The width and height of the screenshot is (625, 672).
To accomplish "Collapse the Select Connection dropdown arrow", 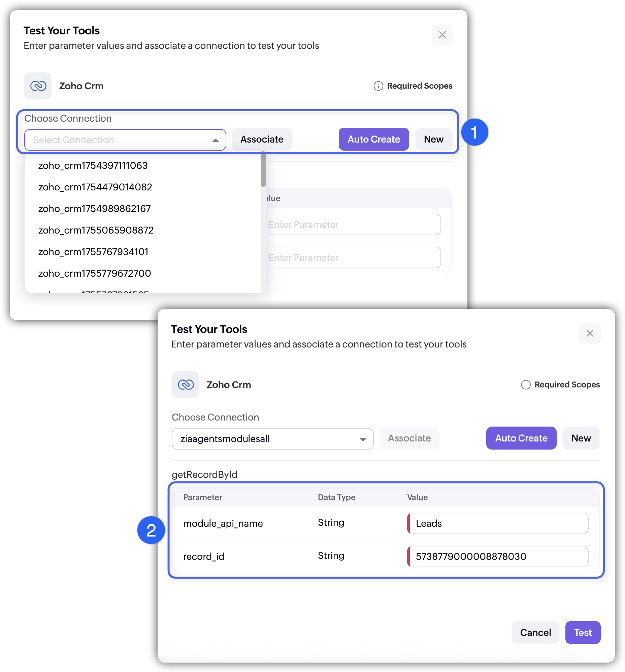I will point(215,140).
